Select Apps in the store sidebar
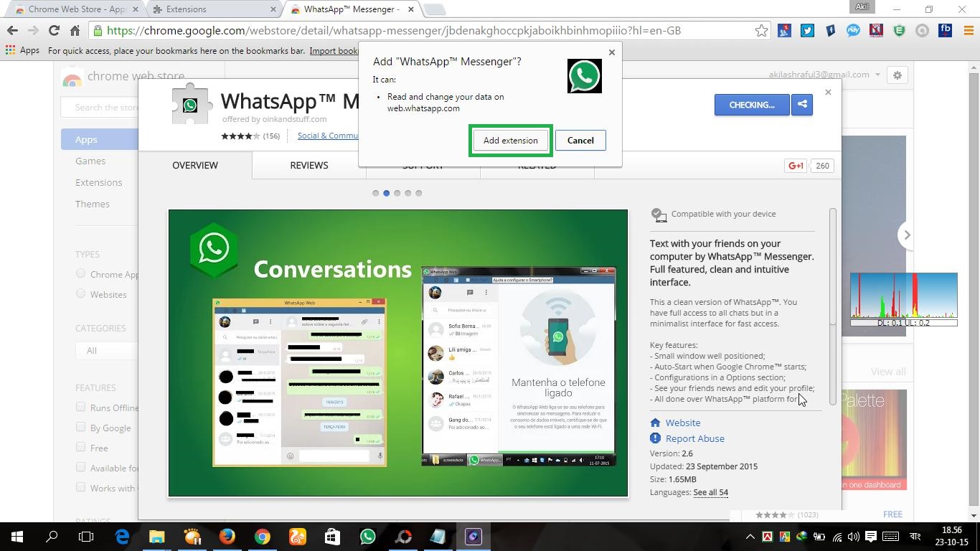Viewport: 980px width, 551px height. point(100,139)
